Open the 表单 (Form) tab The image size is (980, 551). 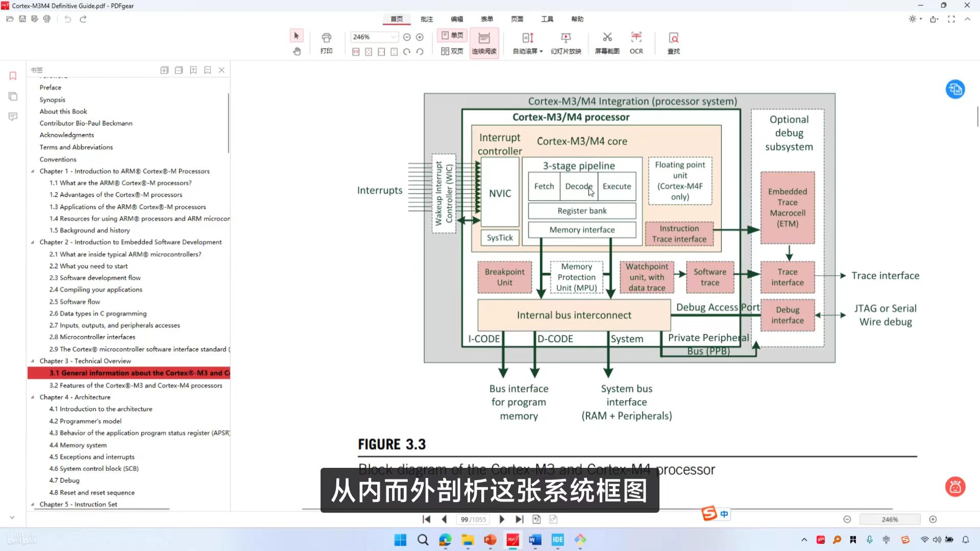point(487,19)
